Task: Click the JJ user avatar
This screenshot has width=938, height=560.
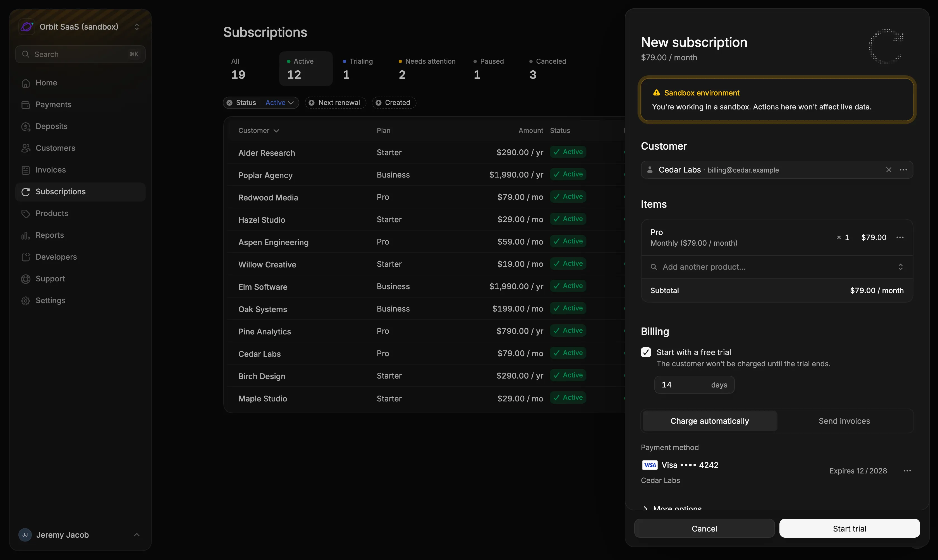Action: click(25, 535)
